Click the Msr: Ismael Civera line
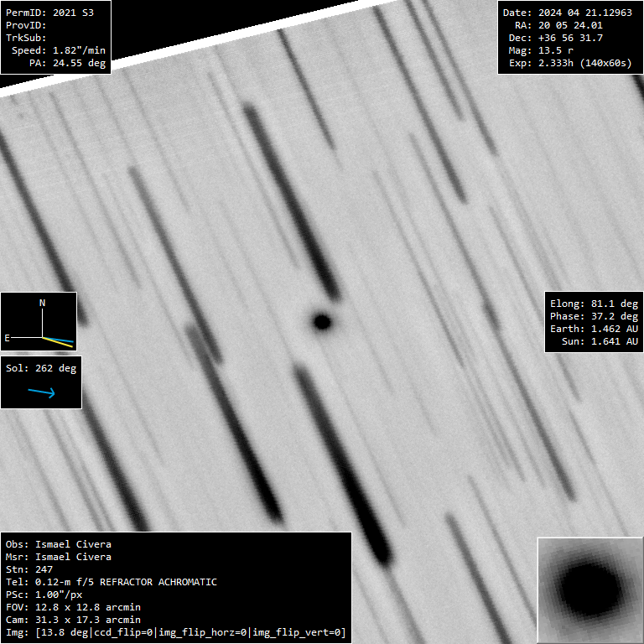Viewport: 644px width, 644px height. point(59,557)
